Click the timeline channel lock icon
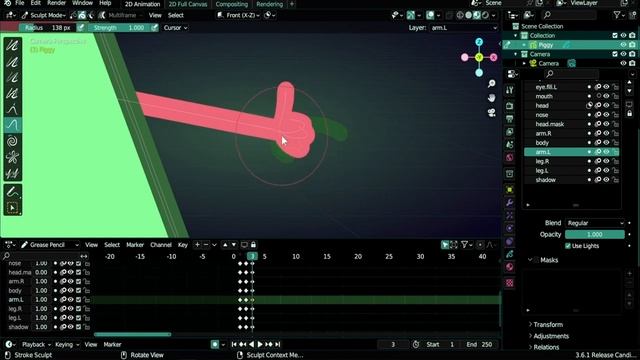The height and width of the screenshot is (360, 640). (253, 245)
